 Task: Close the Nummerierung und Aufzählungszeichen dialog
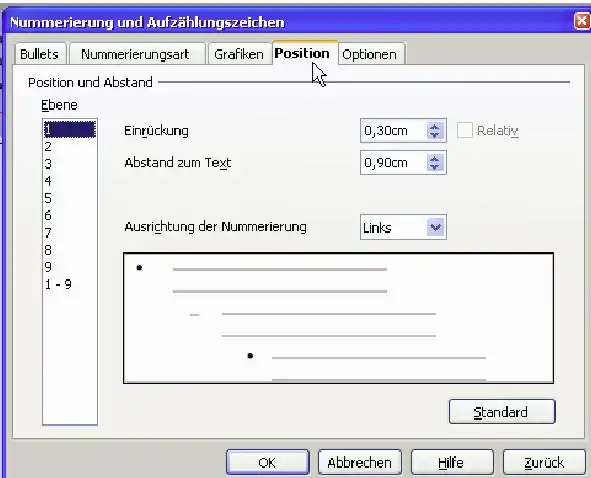pyautogui.click(x=582, y=21)
